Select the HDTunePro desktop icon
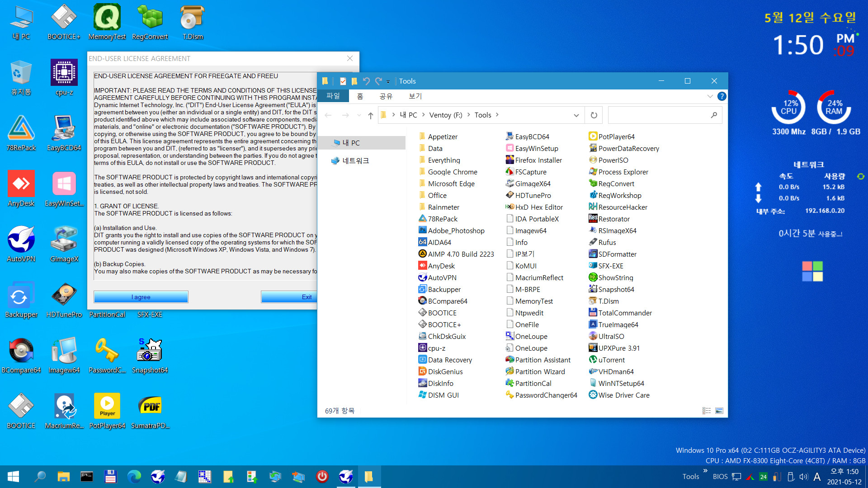 [64, 300]
